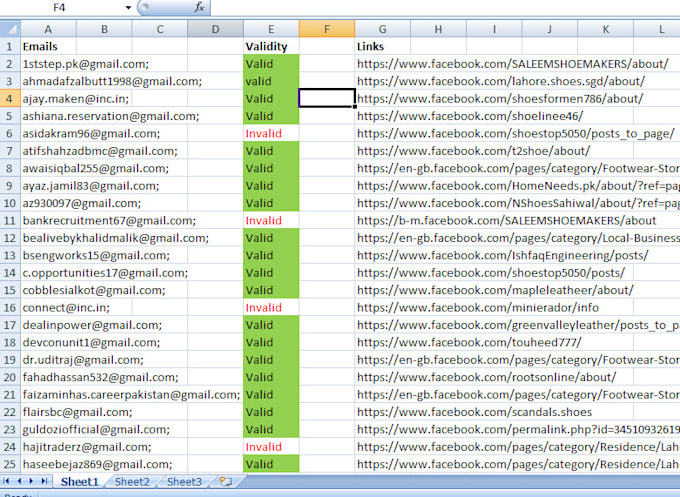
Task: Click mapleleatheer about link cell
Action: coord(495,290)
